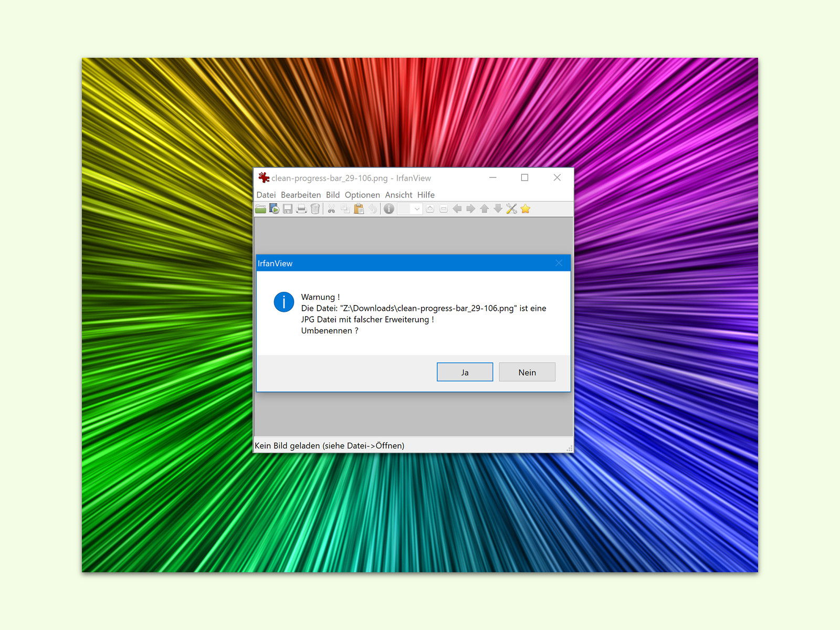Click the IrfanView red logo in title bar
The image size is (840, 630).
264,178
